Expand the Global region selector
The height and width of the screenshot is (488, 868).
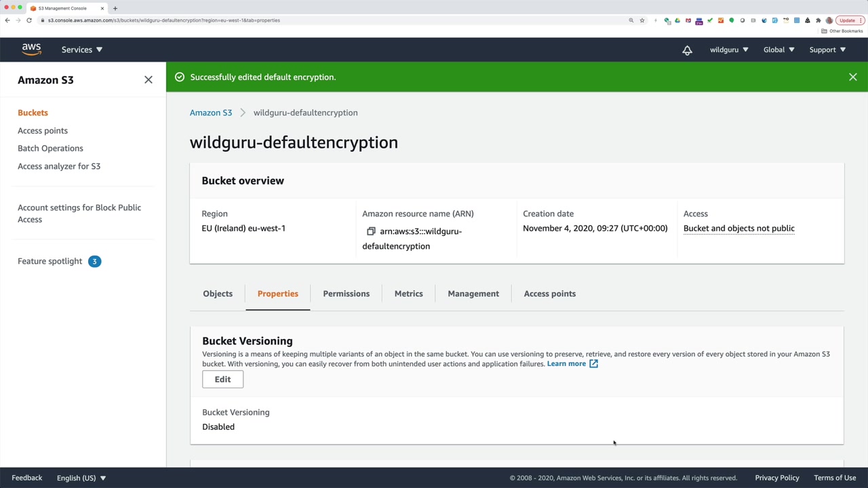778,49
